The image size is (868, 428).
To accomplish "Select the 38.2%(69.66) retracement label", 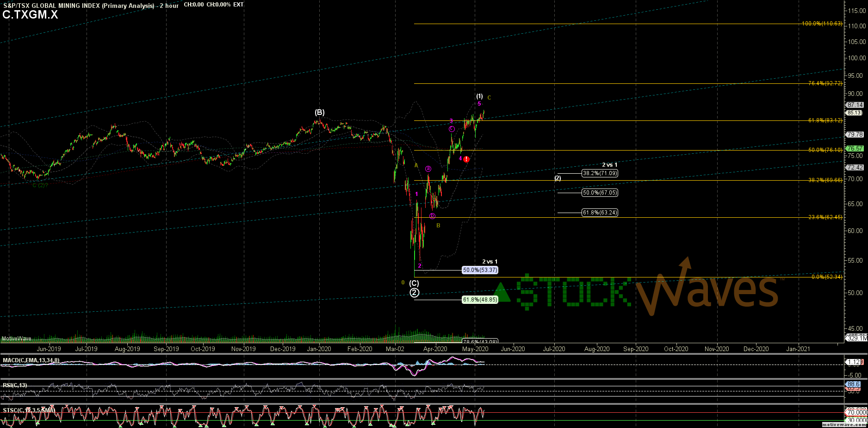I will tap(825, 180).
